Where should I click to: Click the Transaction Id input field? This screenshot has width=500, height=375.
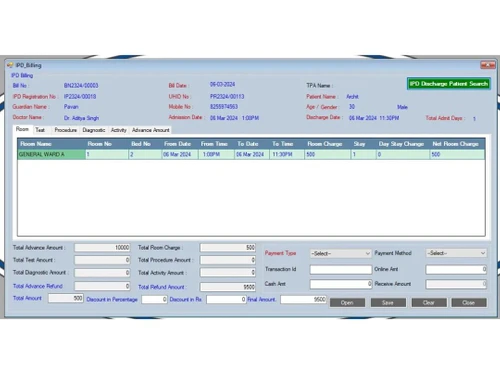click(x=341, y=269)
